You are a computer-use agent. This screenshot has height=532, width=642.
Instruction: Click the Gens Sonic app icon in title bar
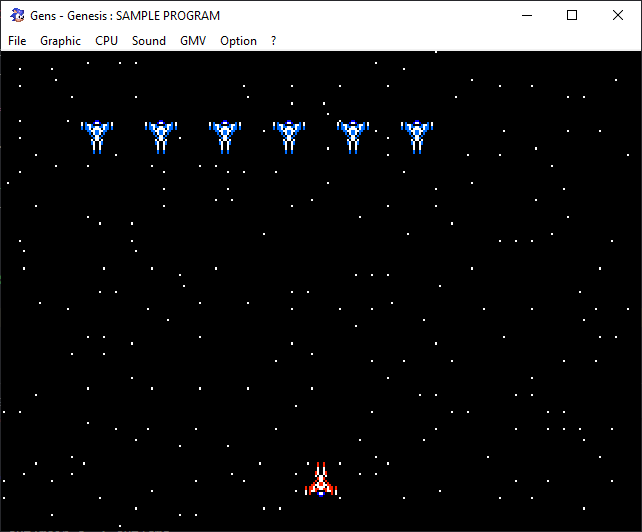[17, 16]
